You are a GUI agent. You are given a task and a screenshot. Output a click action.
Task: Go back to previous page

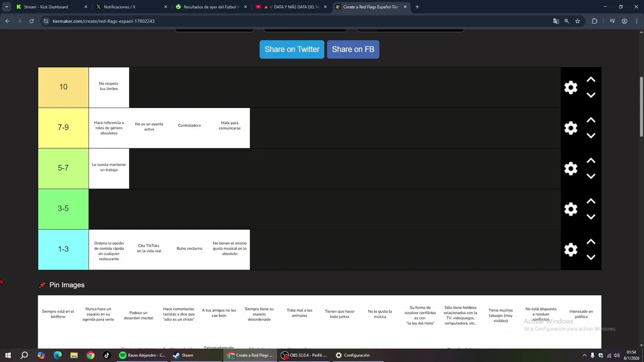click(x=7, y=21)
